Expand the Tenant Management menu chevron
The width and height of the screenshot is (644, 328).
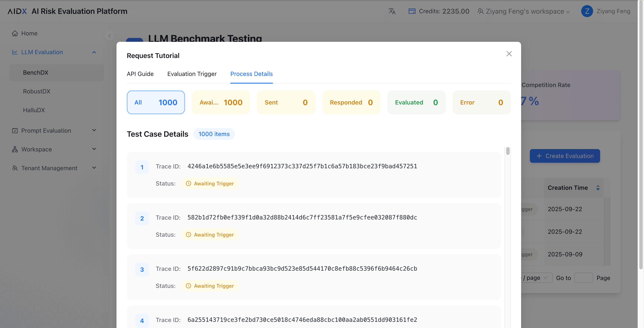tap(94, 168)
